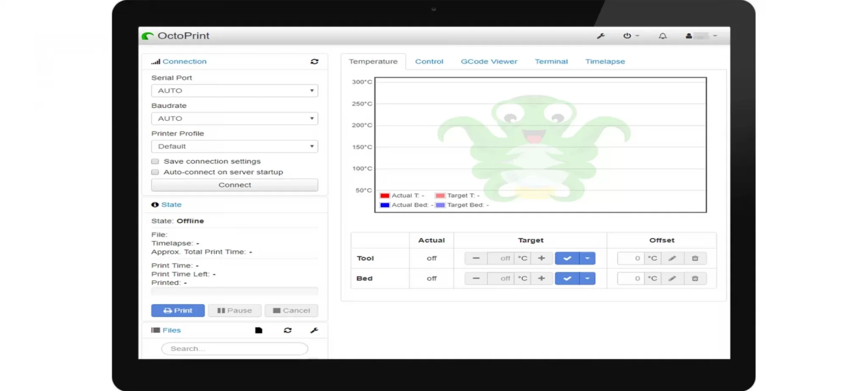Decrease the Tool target temperature
Screen dimensions: 868x391
476,258
